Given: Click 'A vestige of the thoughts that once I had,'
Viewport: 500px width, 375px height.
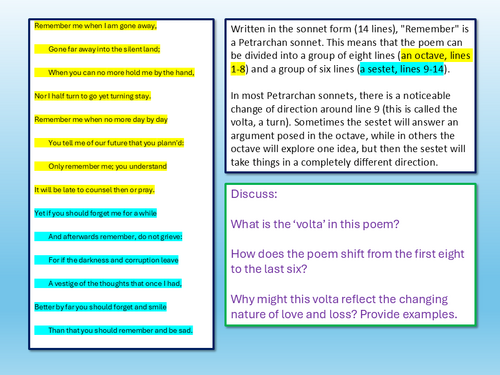Looking at the screenshot, I should click(x=115, y=284).
